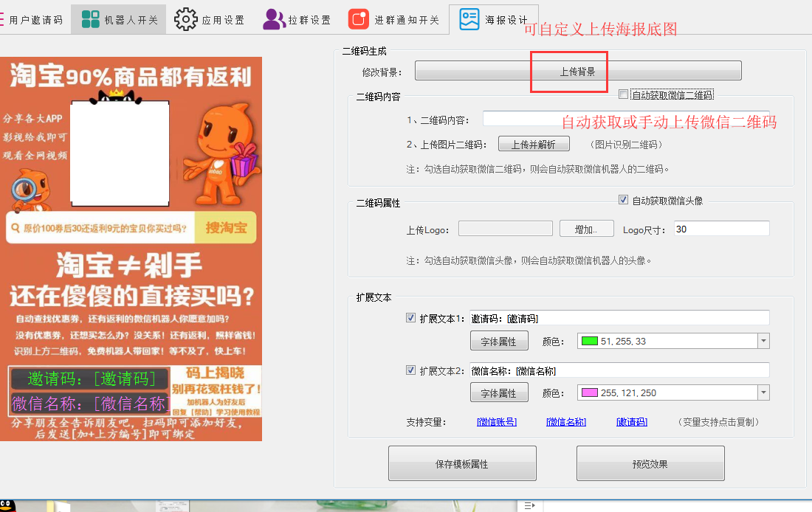Click the white QR placeholder on poster

(120, 153)
